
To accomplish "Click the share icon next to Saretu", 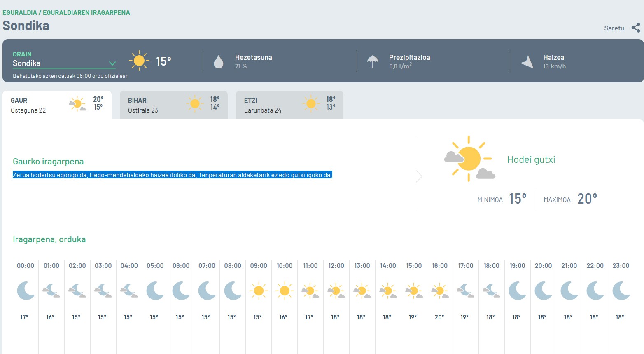I will (x=636, y=28).
